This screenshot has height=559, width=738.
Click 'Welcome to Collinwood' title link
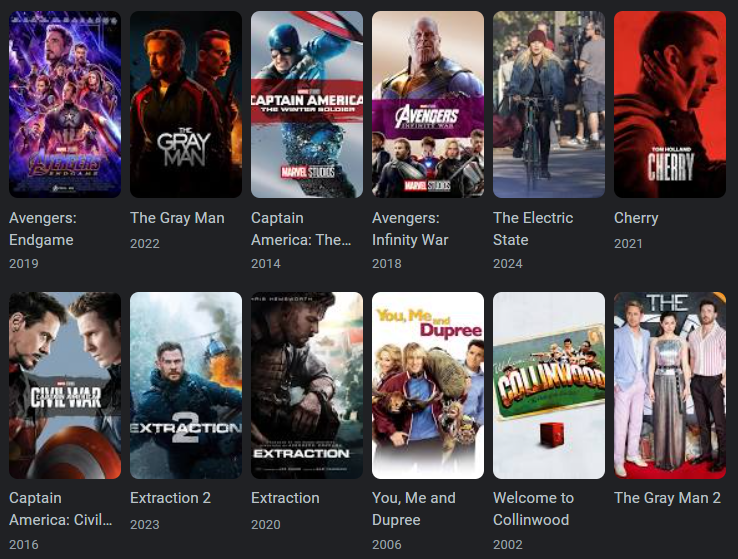tap(533, 509)
